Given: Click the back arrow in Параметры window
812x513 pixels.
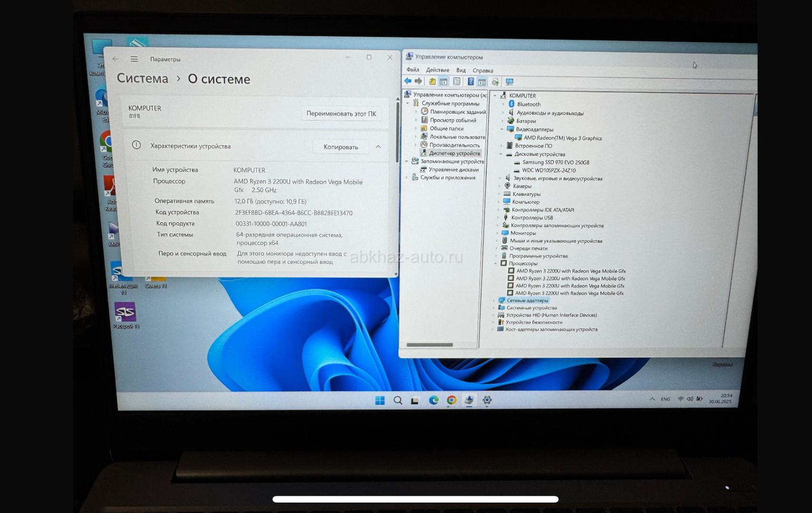Looking at the screenshot, I should tap(116, 59).
